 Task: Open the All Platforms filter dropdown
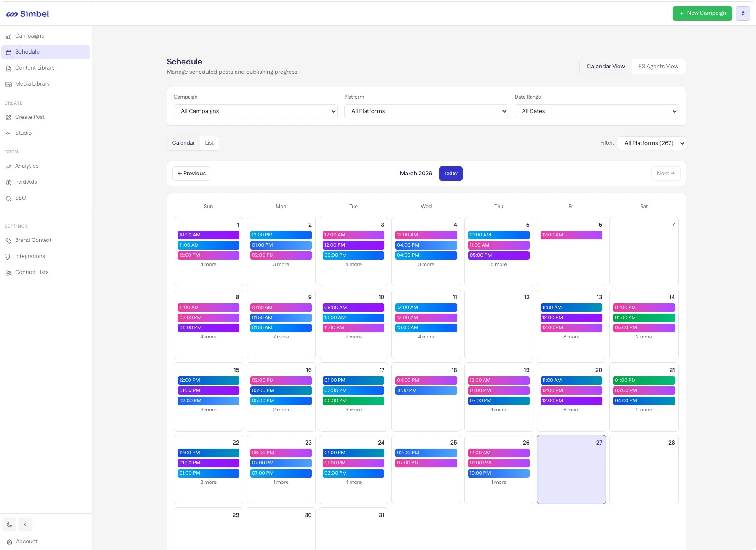click(651, 143)
